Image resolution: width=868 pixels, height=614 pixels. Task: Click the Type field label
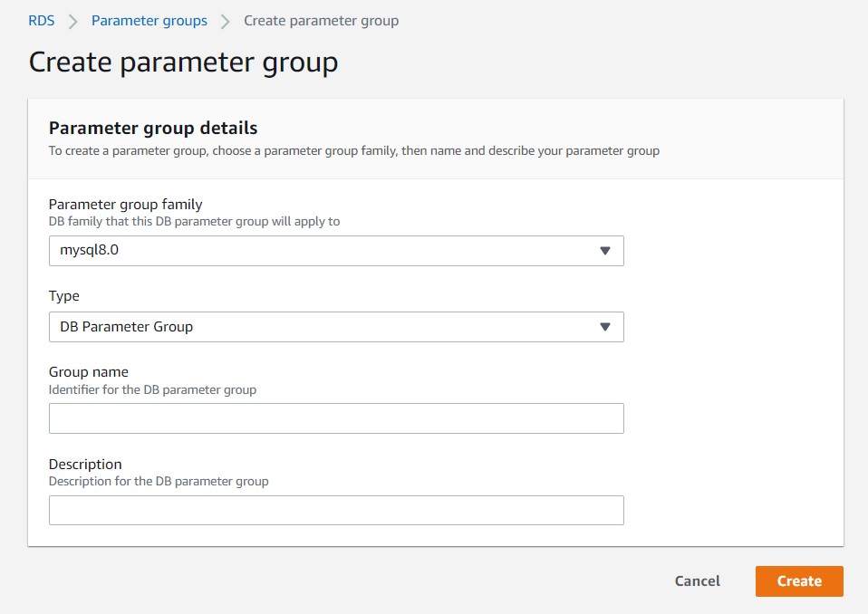tap(63, 295)
